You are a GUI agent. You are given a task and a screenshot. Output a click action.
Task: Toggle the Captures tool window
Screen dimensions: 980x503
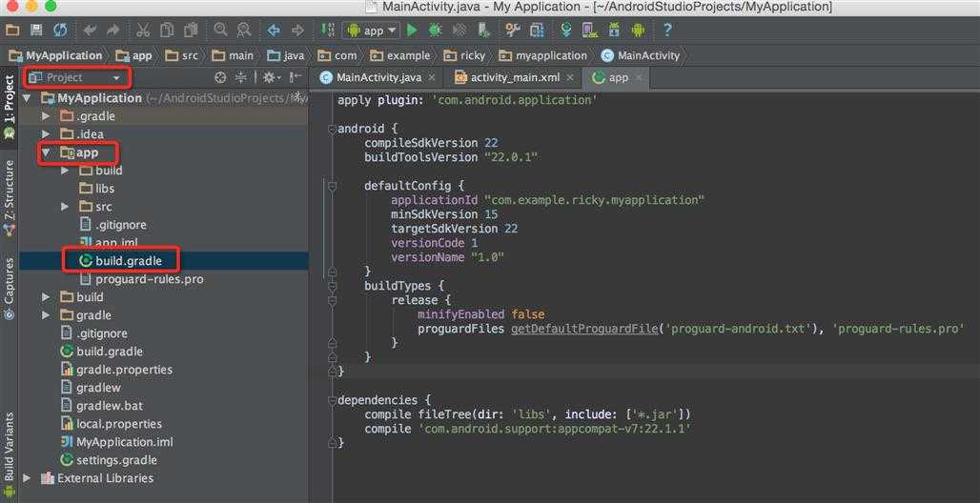9,288
